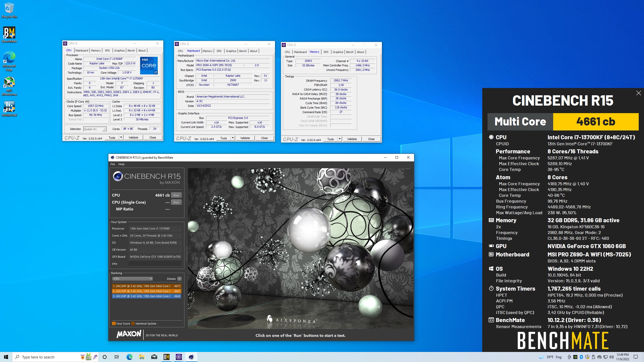Open the Windows Start menu

coord(6,357)
